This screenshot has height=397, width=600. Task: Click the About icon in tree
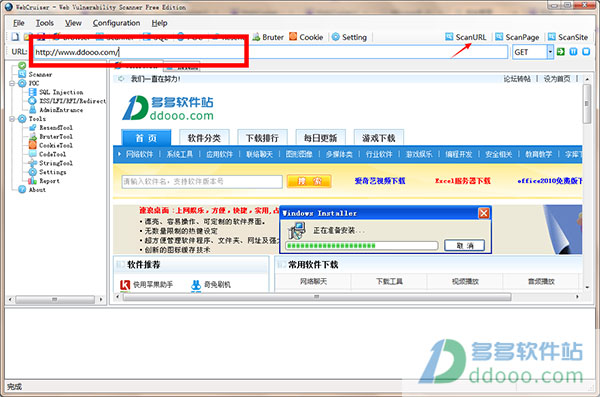(22, 190)
